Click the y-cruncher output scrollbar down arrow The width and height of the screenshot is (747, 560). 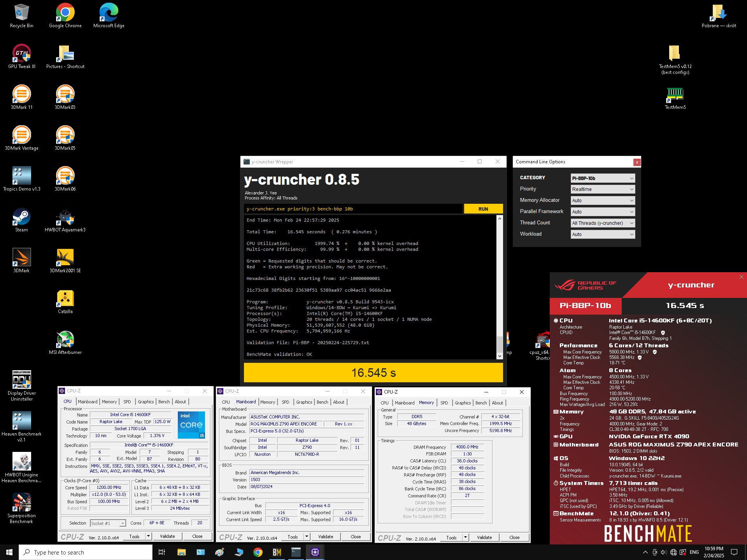click(x=500, y=356)
